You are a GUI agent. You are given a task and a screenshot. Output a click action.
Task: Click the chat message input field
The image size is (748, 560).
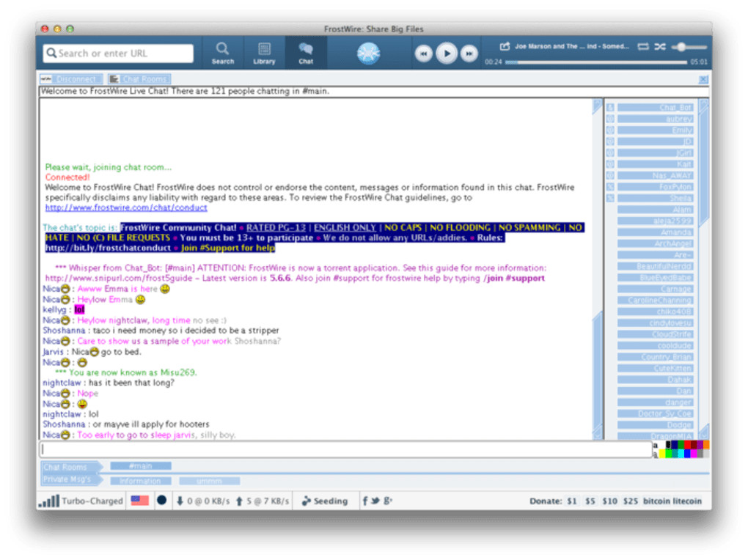[346, 449]
